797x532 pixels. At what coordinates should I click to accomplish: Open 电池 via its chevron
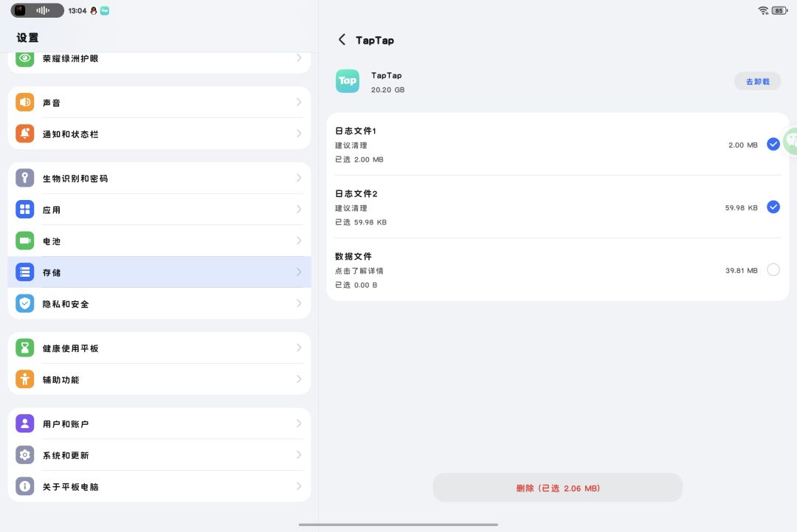299,241
